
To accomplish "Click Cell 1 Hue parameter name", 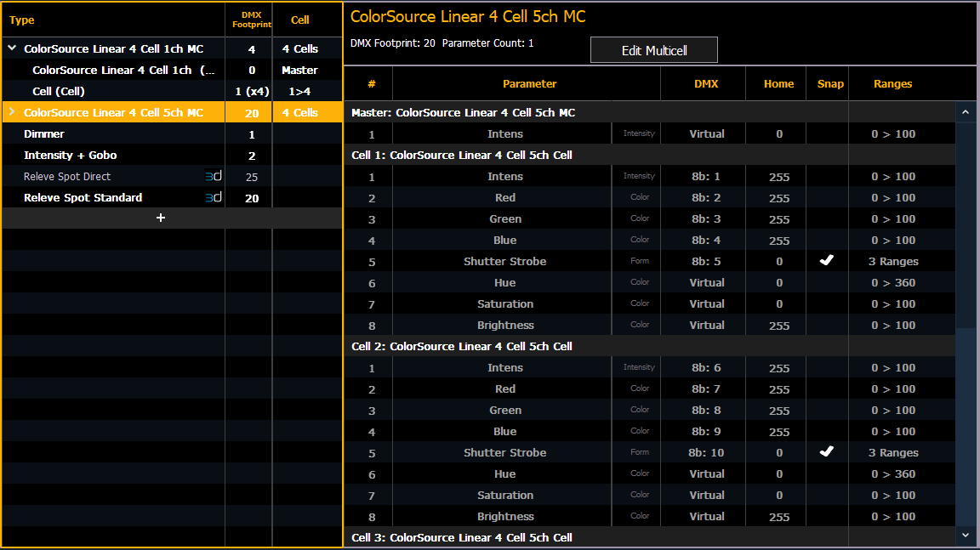I will 505,283.
